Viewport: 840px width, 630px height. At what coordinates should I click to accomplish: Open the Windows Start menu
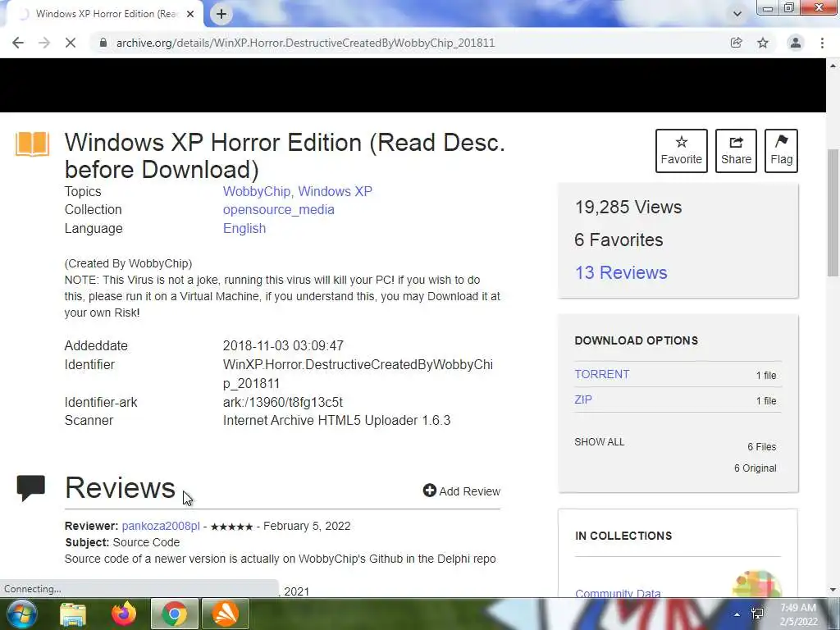(21, 614)
